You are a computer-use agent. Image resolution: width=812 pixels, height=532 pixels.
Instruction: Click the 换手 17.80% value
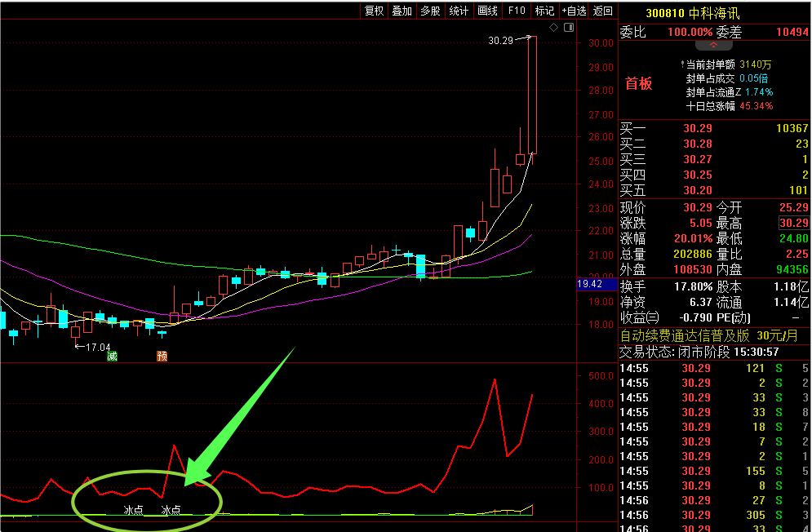point(694,287)
